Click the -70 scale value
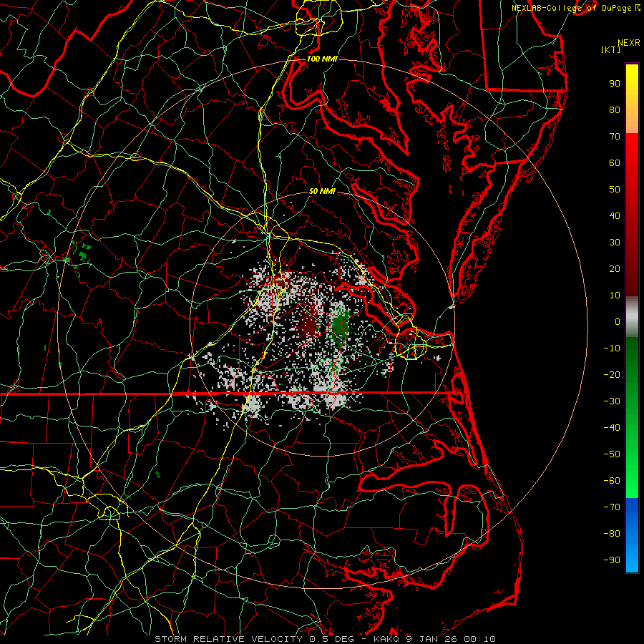 point(612,507)
